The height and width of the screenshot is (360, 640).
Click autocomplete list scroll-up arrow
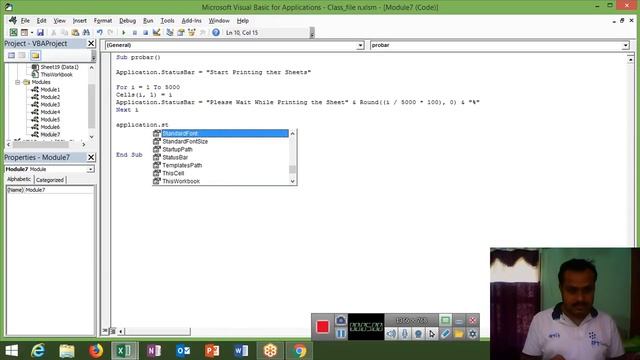point(292,133)
